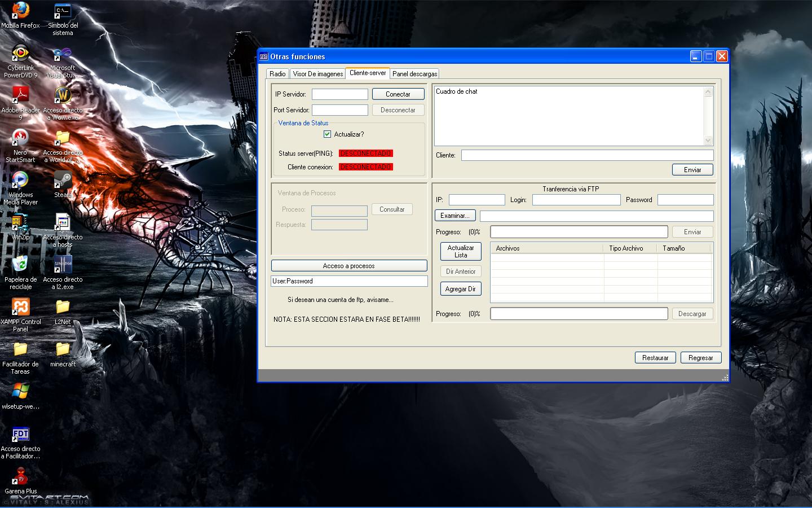Click Enviar button below chat box
This screenshot has width=812, height=508.
[x=692, y=170]
